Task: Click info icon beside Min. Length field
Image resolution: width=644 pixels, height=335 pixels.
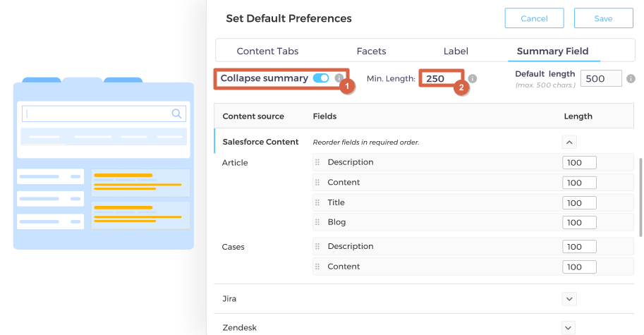Action: pos(473,79)
